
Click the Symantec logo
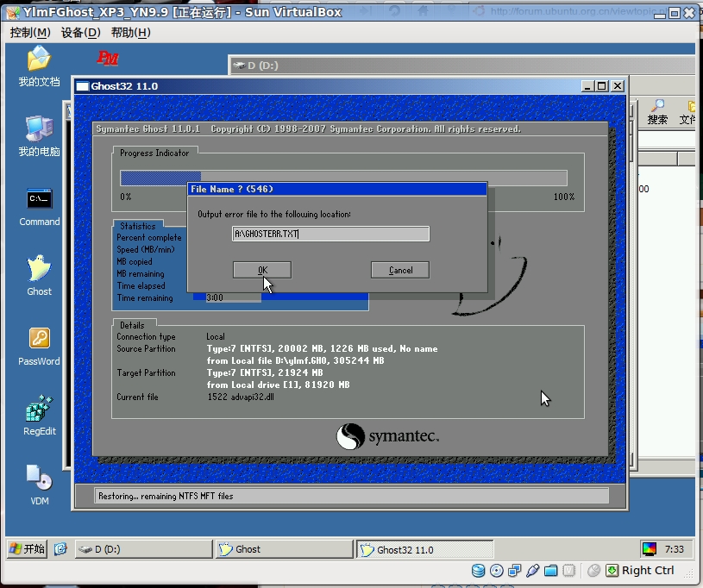388,436
